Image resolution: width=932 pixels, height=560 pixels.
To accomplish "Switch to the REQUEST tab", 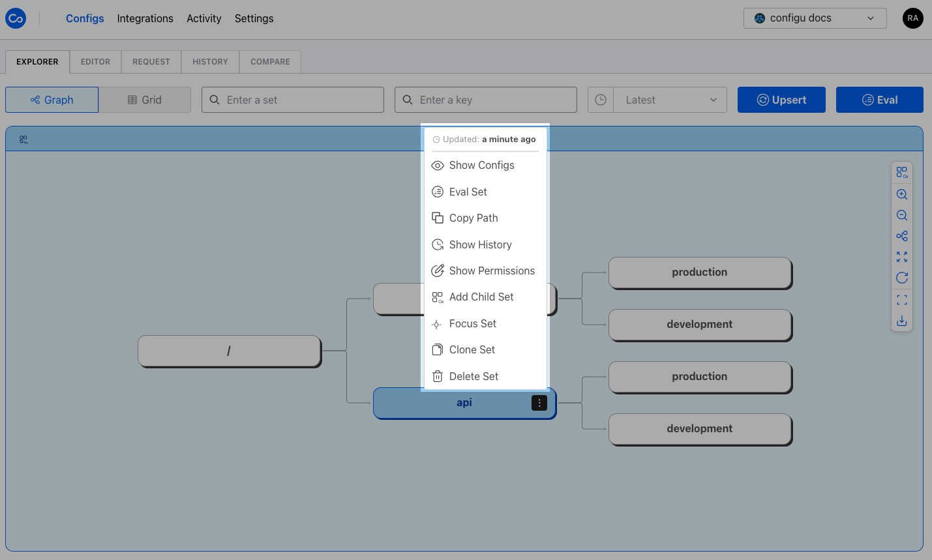I will (151, 62).
